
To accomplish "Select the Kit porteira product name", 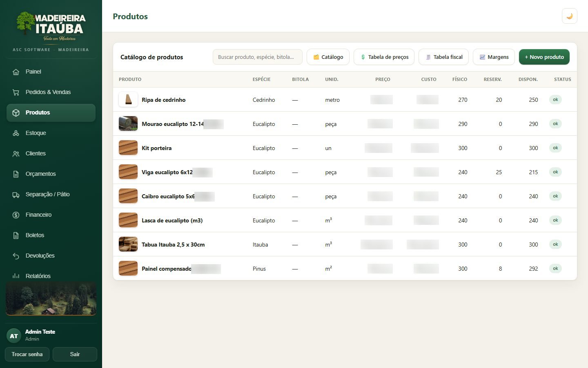I will click(x=156, y=148).
